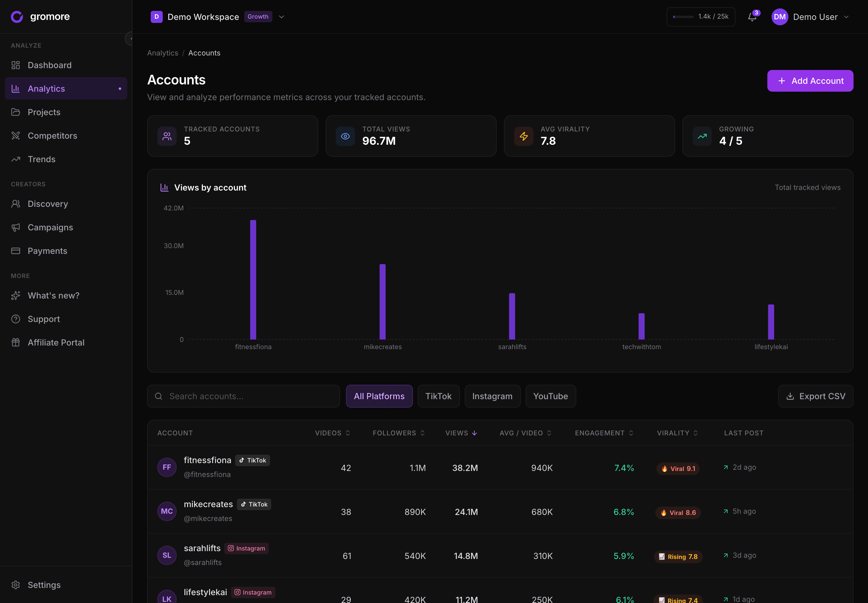Go to Analytics breadcrumb link
Screen dimensions: 868x603
(x=162, y=53)
